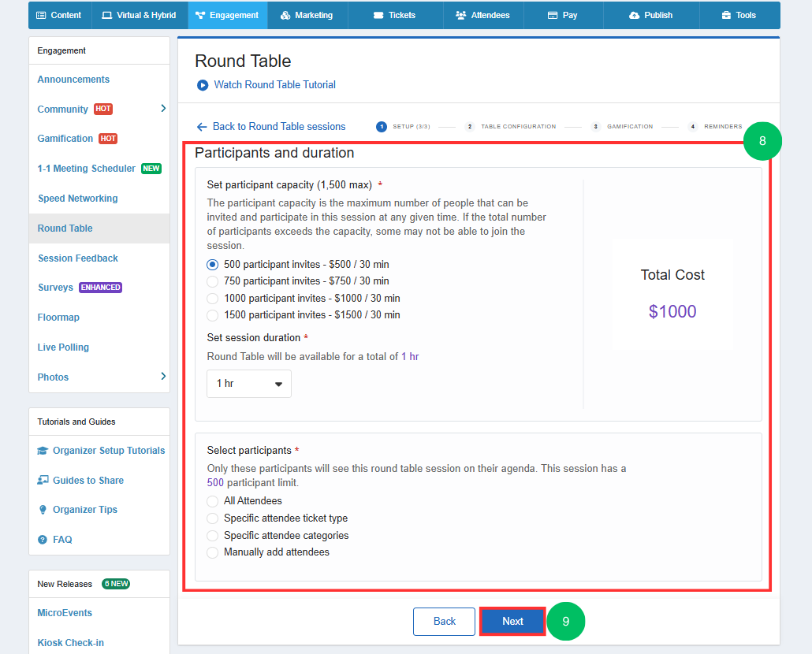812x654 pixels.
Task: Click the Publish cloud icon
Action: pos(634,16)
